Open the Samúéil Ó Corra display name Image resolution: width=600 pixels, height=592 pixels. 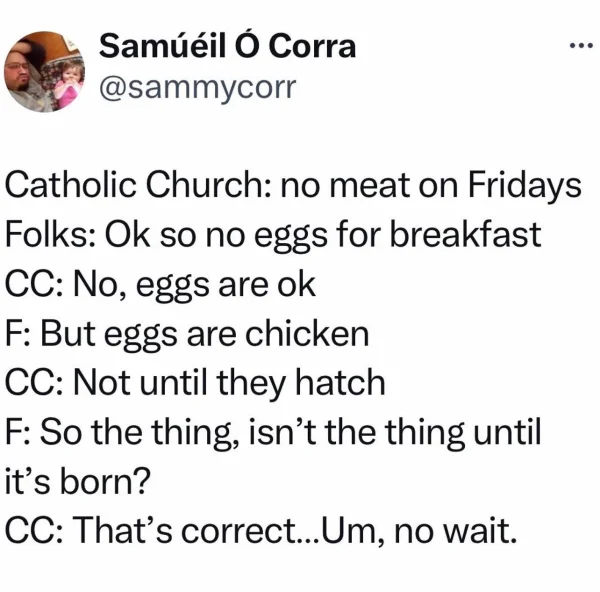click(x=227, y=46)
